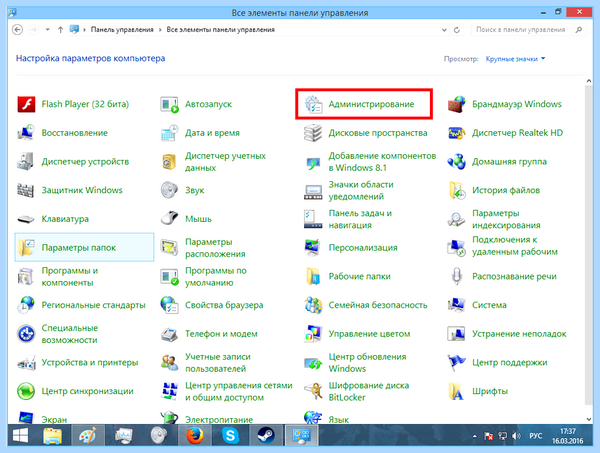Go up one level arrow
The width and height of the screenshot is (600, 453).
pyautogui.click(x=60, y=29)
